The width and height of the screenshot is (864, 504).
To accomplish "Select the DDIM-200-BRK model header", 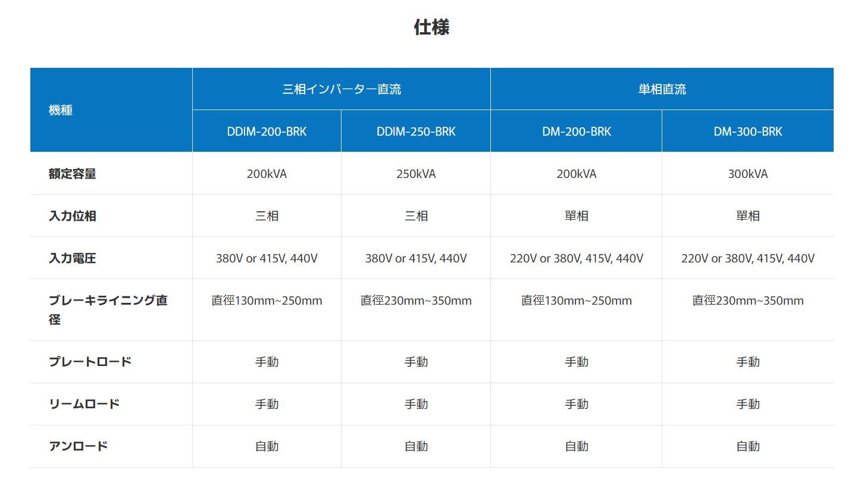I will (267, 132).
